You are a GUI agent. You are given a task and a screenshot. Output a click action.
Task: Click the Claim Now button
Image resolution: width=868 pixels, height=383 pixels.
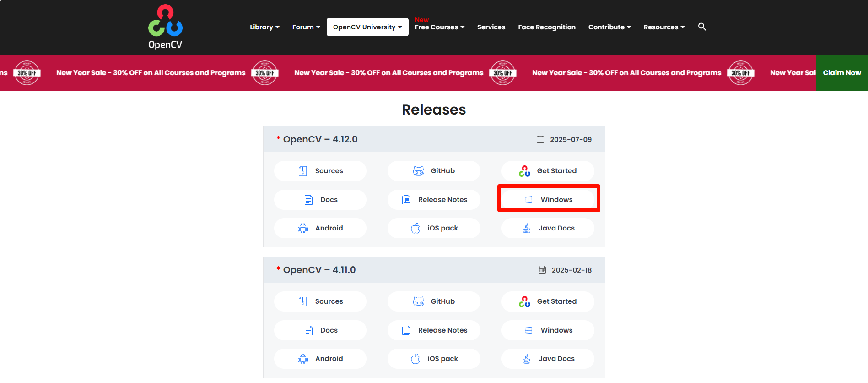coord(842,73)
